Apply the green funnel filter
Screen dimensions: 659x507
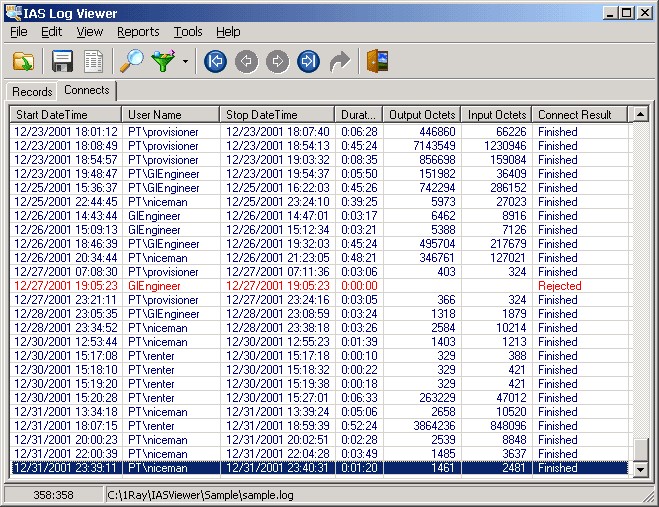pos(163,61)
